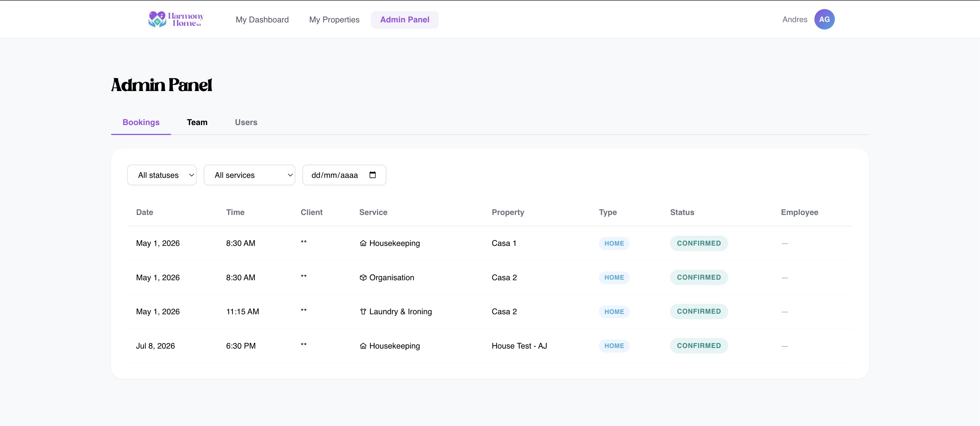
Task: Click CONFIRMED badge in Casa 1 row
Action: (698, 243)
